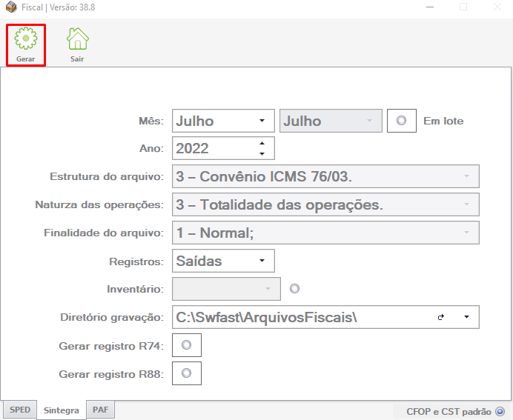This screenshot has height=420, width=513.
Task: Enable the Em lote option
Action: point(402,121)
